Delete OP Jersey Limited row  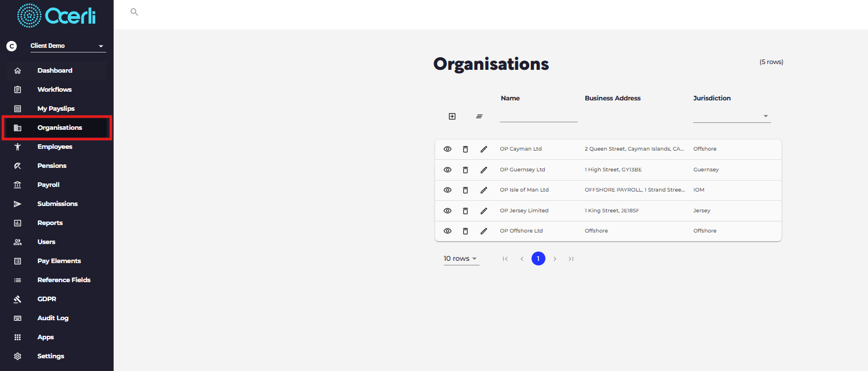pyautogui.click(x=465, y=211)
